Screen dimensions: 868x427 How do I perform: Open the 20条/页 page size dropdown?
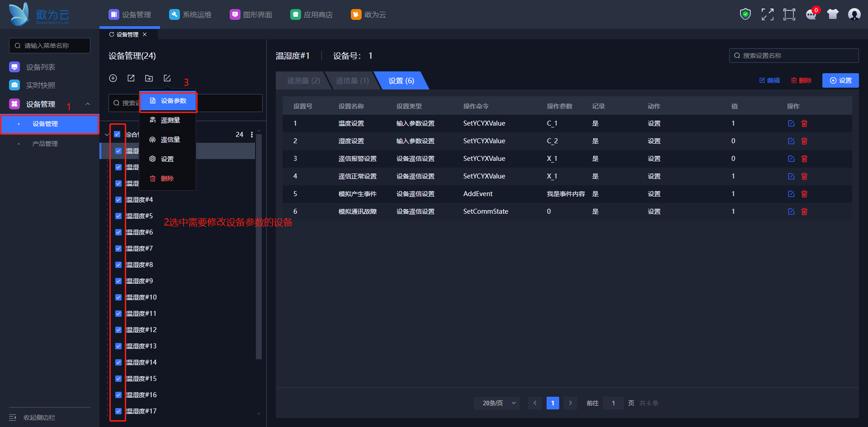tap(497, 403)
